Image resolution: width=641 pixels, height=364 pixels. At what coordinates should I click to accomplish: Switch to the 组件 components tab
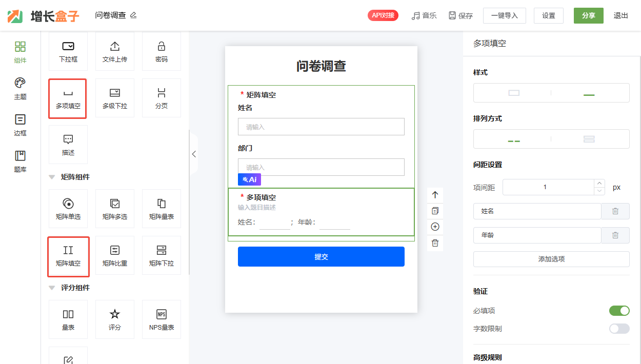pyautogui.click(x=20, y=52)
